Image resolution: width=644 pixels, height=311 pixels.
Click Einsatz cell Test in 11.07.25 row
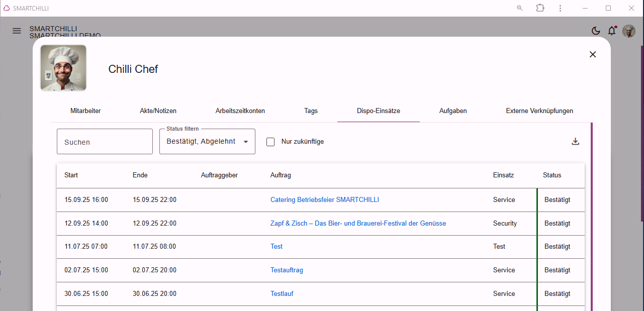click(499, 246)
